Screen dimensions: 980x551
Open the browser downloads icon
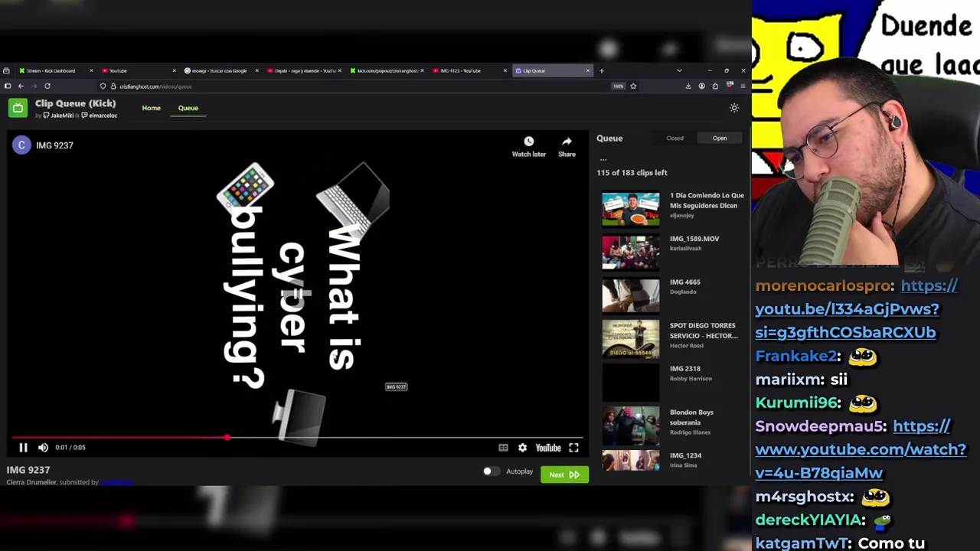[x=688, y=86]
